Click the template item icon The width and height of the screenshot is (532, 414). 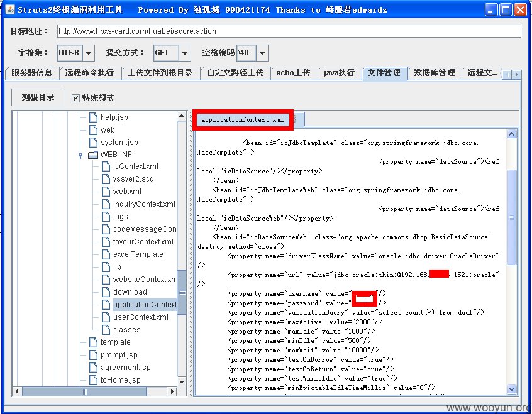tap(93, 342)
